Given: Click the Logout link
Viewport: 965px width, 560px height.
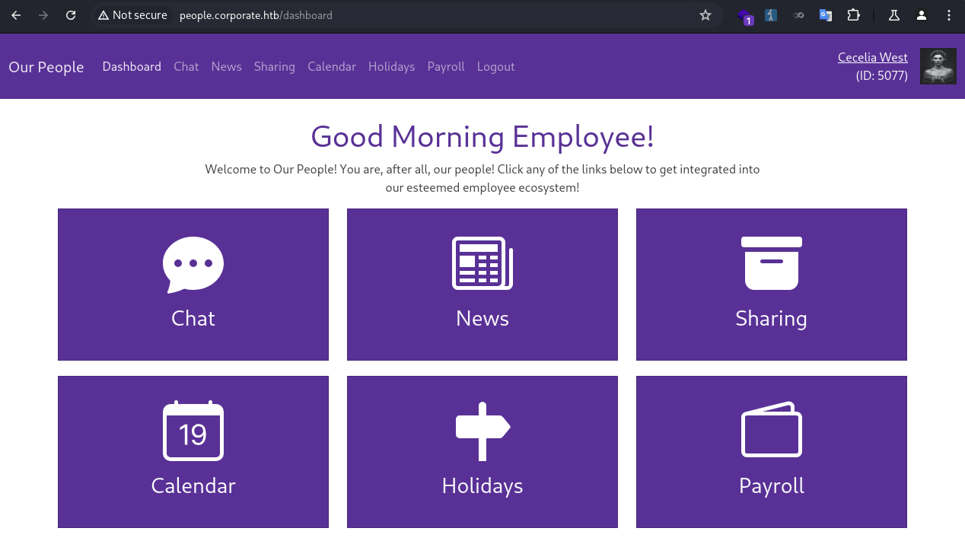Looking at the screenshot, I should [x=496, y=67].
